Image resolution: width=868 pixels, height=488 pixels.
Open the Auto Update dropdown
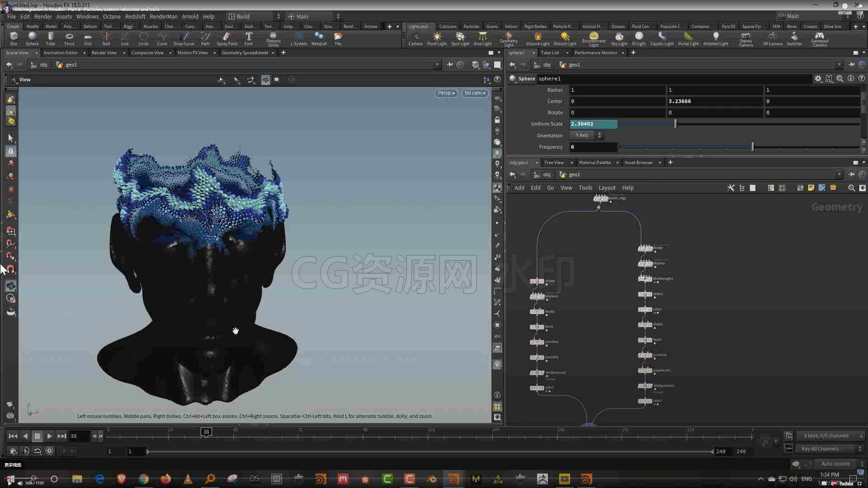tap(840, 464)
